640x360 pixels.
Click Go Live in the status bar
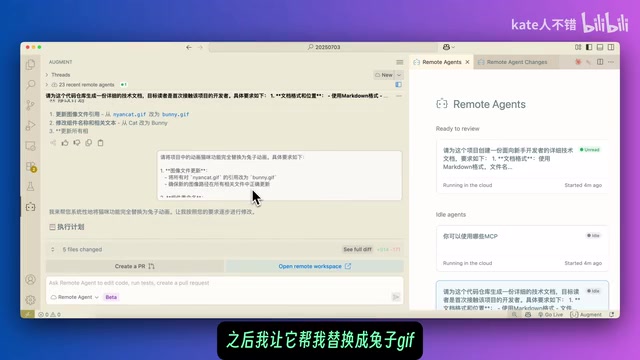tap(550, 314)
